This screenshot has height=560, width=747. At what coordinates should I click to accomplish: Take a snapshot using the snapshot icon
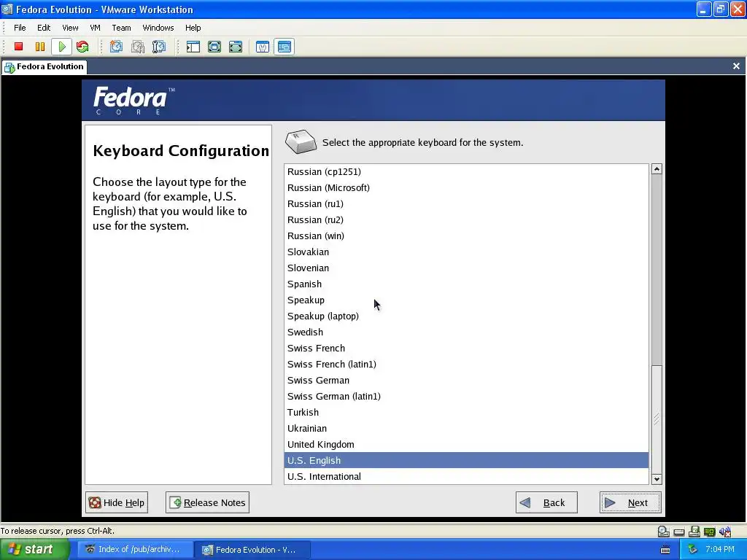(x=116, y=47)
